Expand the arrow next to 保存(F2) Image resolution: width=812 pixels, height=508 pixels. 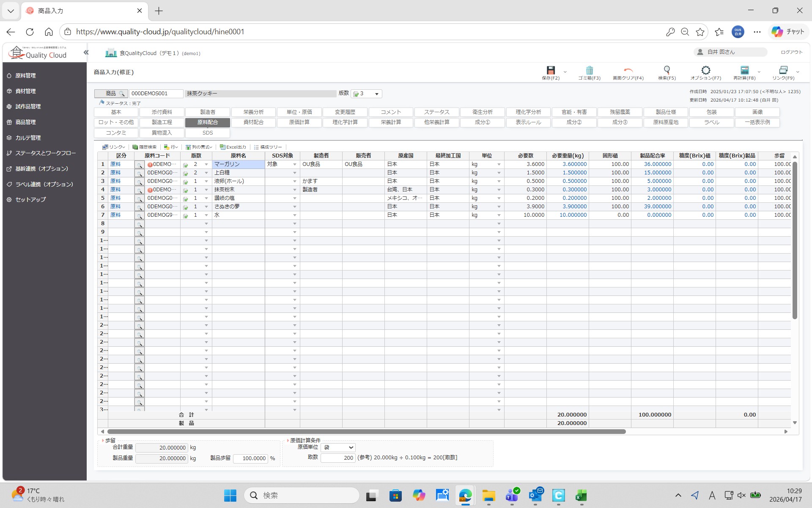565,72
